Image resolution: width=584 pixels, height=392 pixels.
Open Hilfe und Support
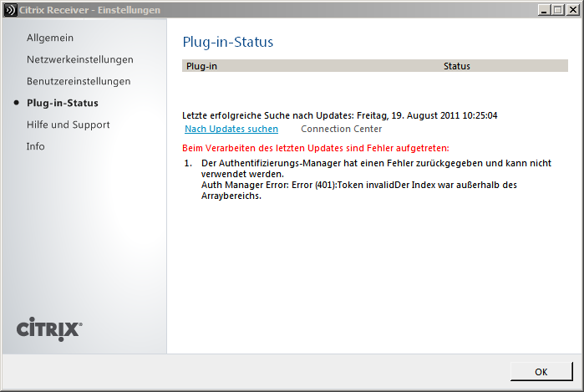click(69, 125)
